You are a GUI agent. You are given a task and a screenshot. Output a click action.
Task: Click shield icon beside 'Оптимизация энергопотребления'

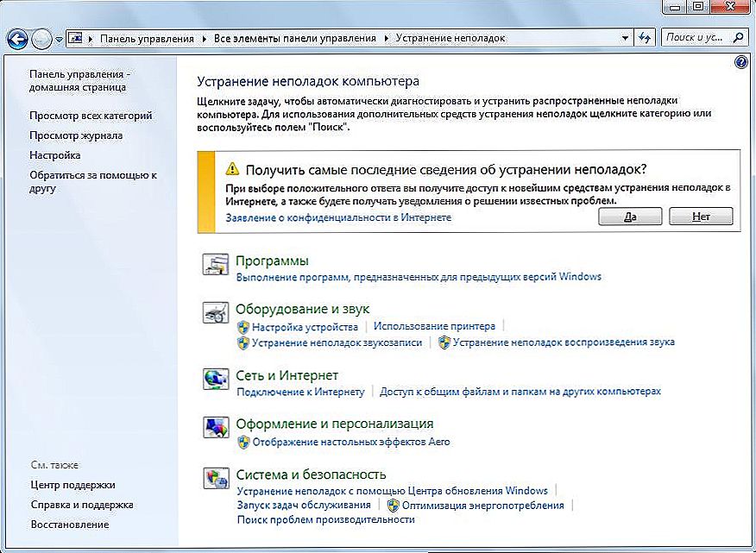coord(394,506)
